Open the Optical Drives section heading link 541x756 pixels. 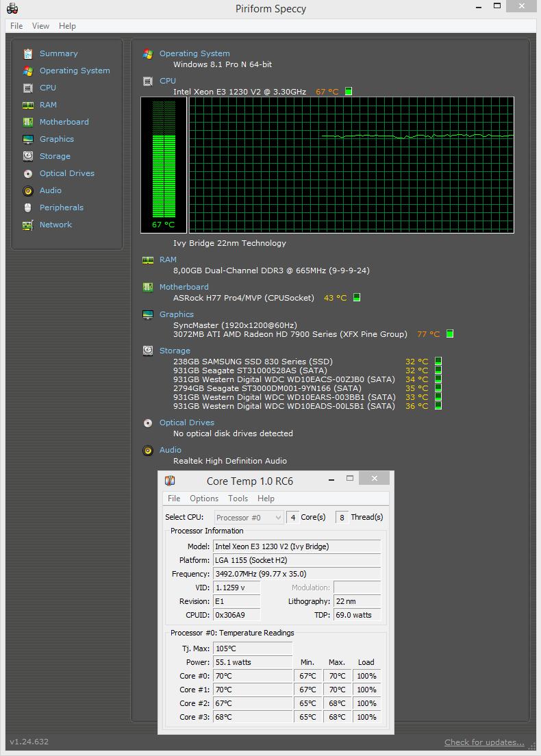click(186, 423)
